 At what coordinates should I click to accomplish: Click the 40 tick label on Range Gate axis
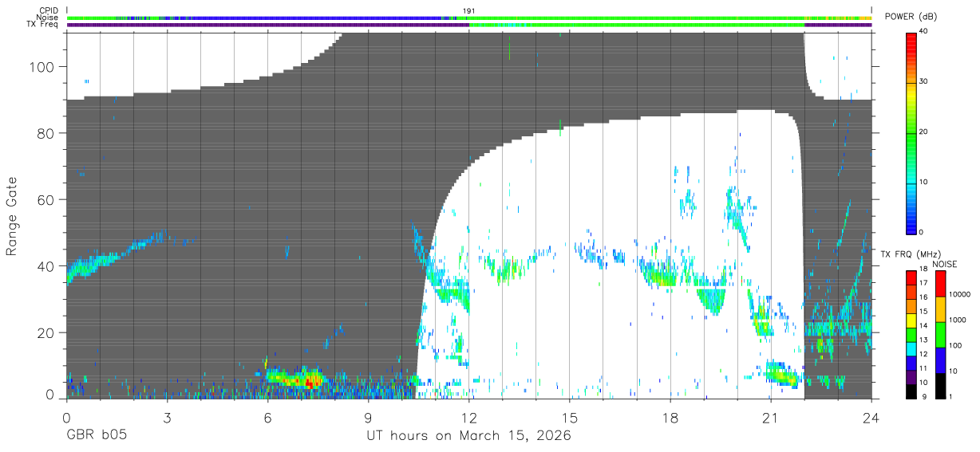47,265
